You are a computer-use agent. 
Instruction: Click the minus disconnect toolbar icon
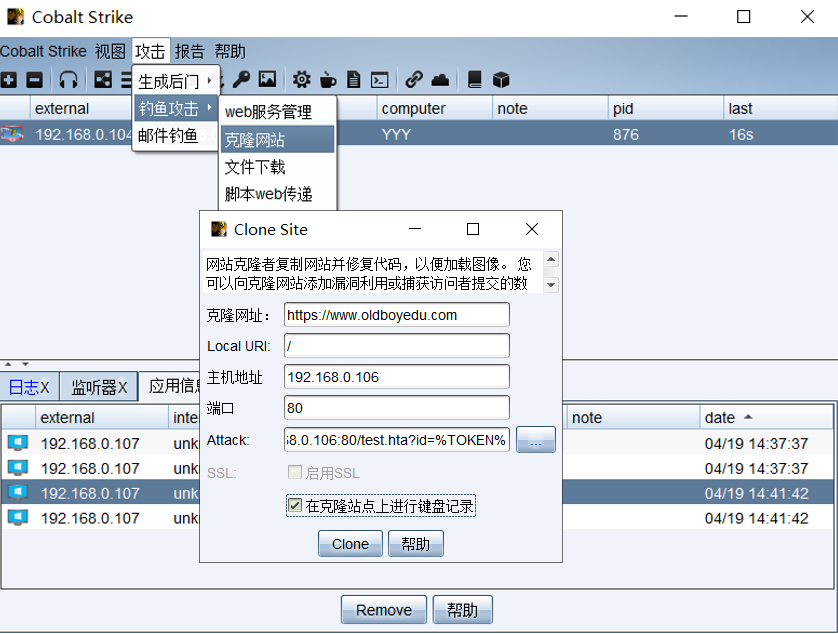(x=34, y=80)
